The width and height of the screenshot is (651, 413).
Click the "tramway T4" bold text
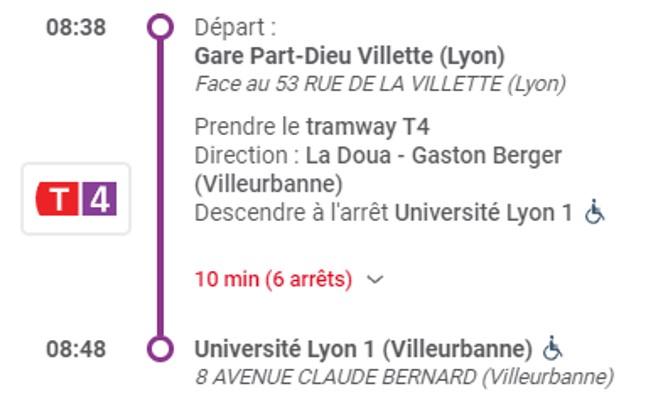coord(367,127)
